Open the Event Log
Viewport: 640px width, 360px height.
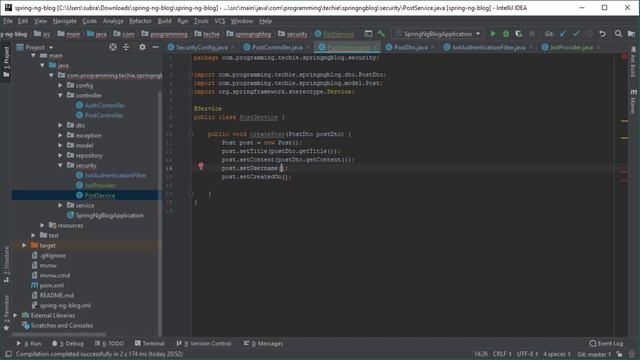(606, 344)
